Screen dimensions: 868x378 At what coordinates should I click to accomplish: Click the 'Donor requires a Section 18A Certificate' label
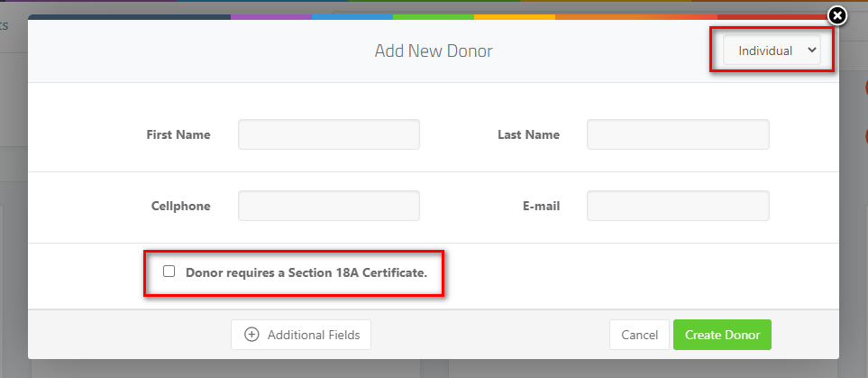[306, 272]
